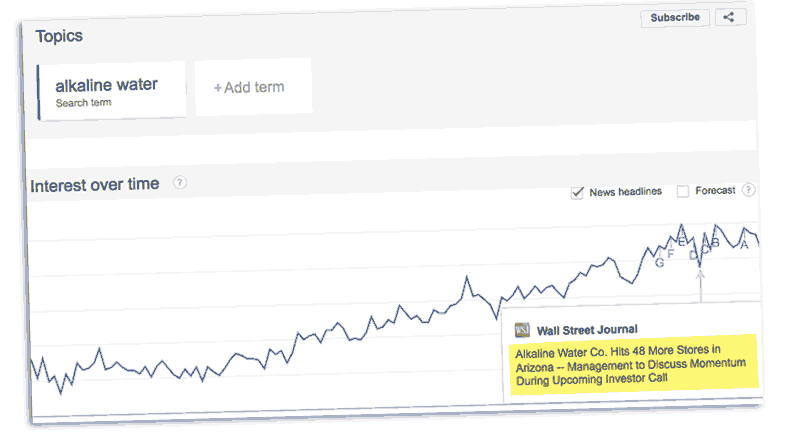Click the Wall Street Journal source icon
The width and height of the screenshot is (786, 432).
tap(522, 329)
